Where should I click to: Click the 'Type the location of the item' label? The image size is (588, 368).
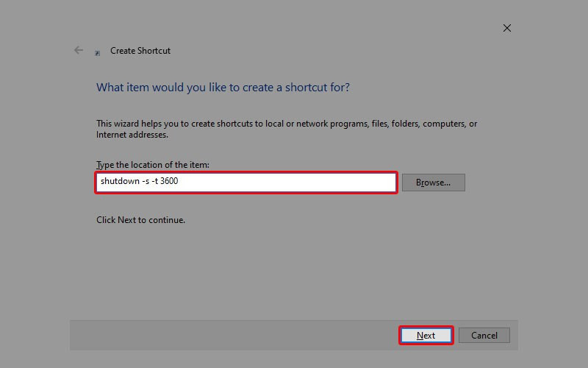point(153,165)
